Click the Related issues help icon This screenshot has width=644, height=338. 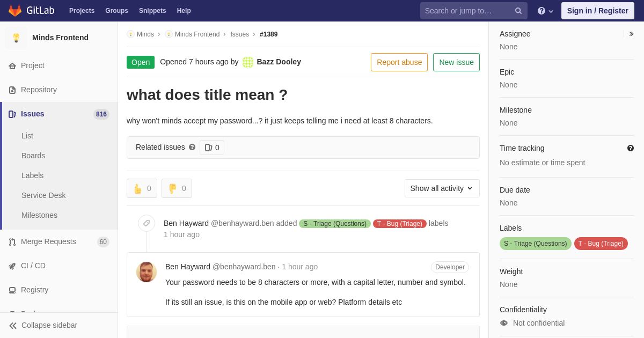pyautogui.click(x=192, y=147)
